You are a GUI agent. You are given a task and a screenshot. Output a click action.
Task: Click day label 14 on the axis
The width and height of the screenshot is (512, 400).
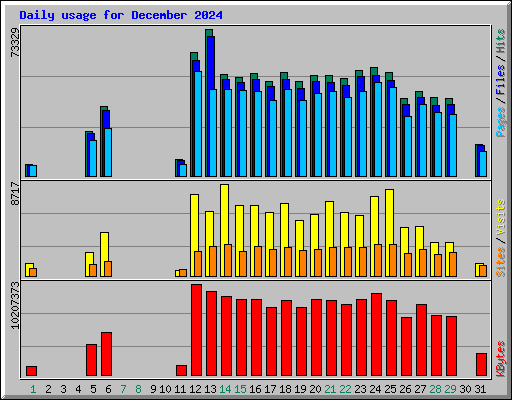tap(225, 389)
